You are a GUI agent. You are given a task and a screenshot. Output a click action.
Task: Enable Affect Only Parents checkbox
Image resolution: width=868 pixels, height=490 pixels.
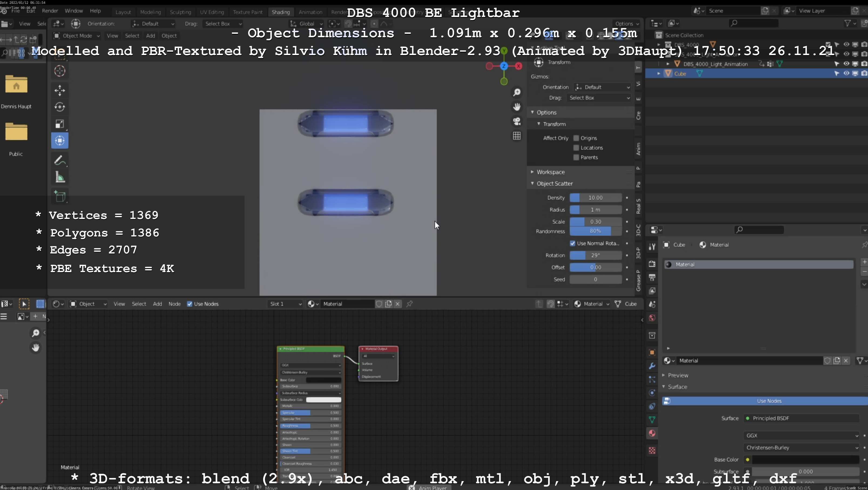[576, 157]
